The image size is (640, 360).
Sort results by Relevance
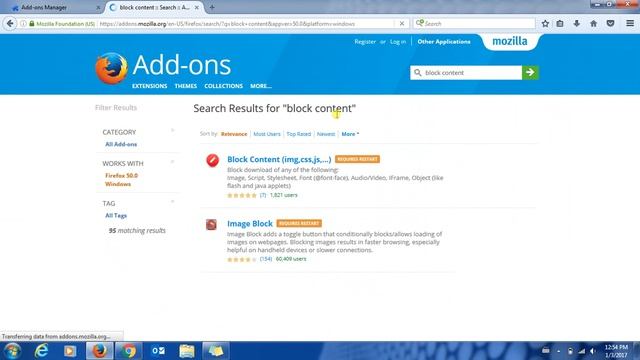coord(234,134)
